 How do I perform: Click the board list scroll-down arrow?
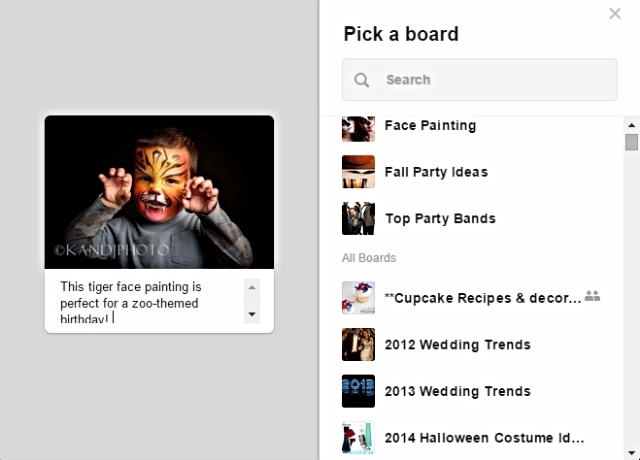point(631,453)
